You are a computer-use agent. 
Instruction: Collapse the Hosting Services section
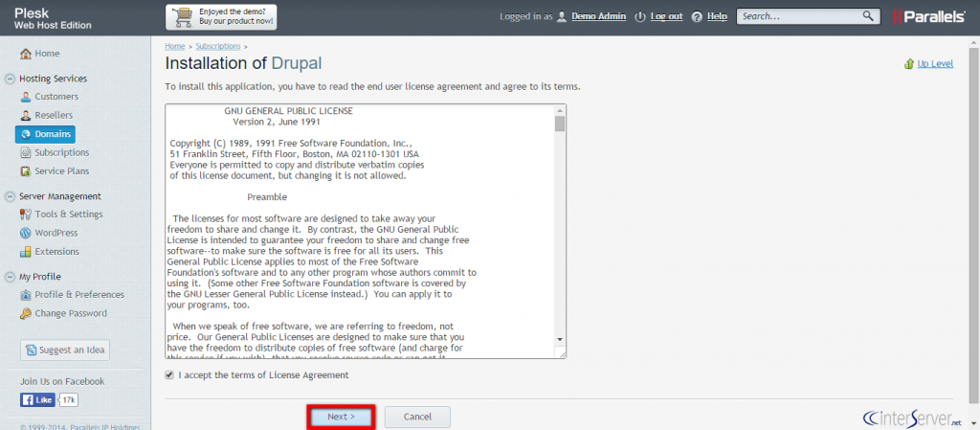click(x=10, y=79)
